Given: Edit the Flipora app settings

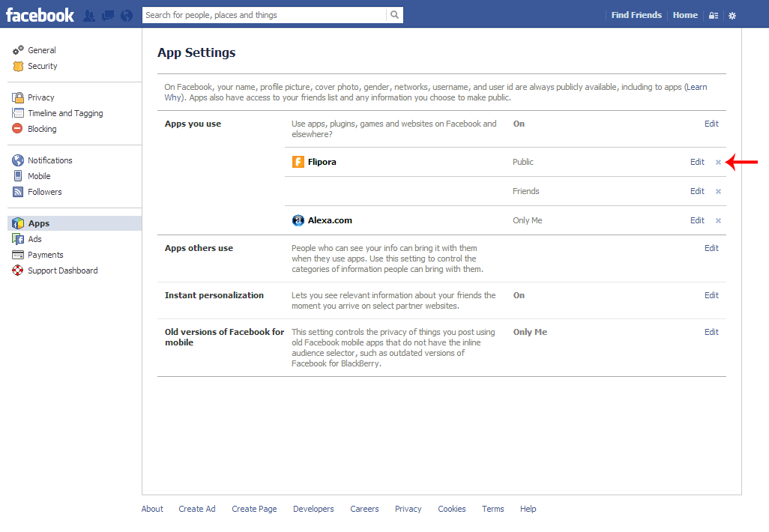Looking at the screenshot, I should (x=697, y=162).
